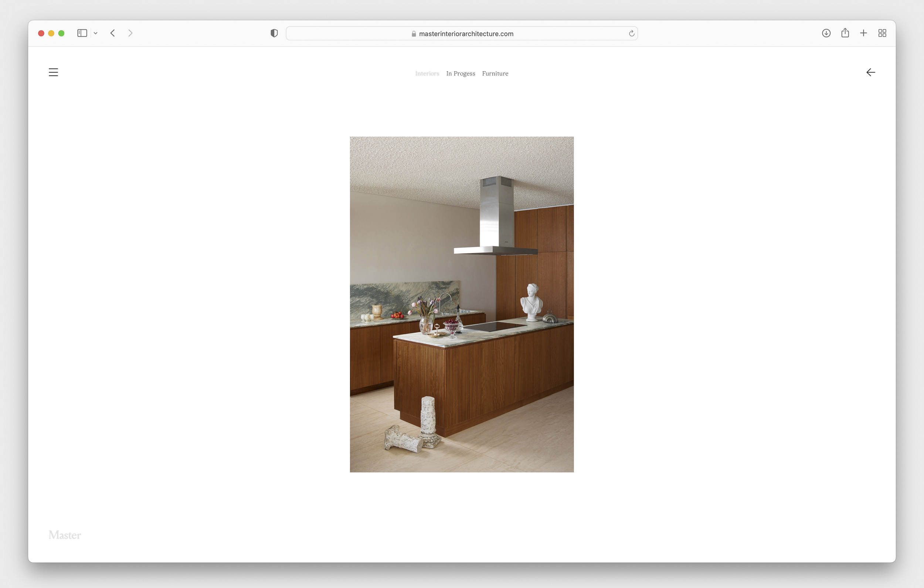This screenshot has width=924, height=588.
Task: Go back to the previous page
Action: point(112,33)
